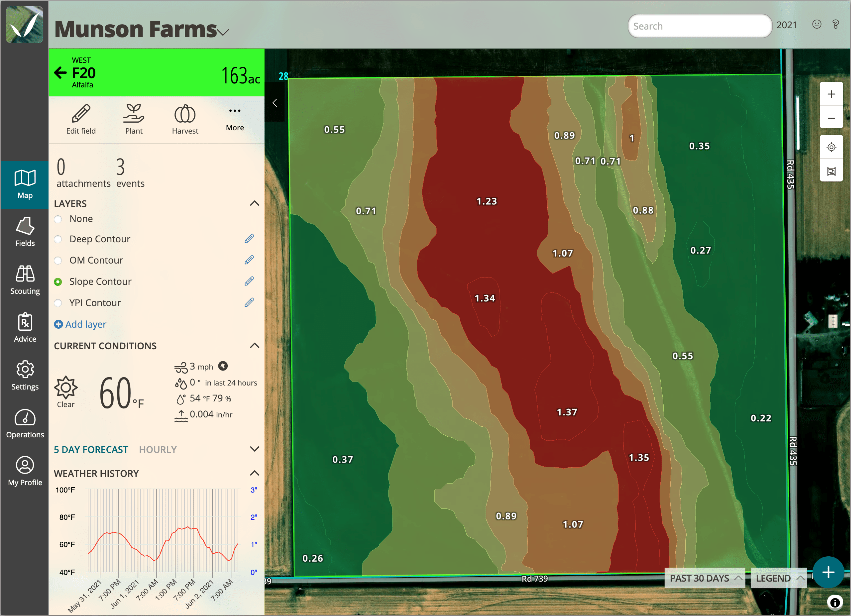Click the 1.34 slope zone label
851x616 pixels.
(x=485, y=298)
